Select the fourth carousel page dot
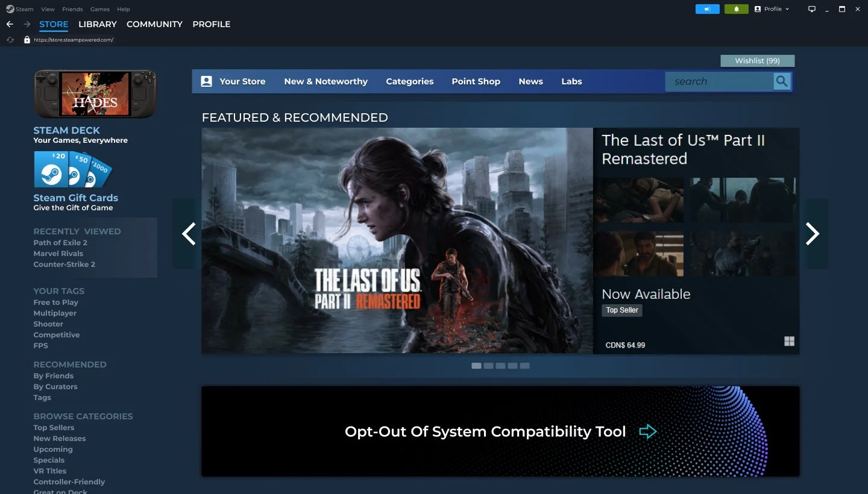Image resolution: width=868 pixels, height=494 pixels. [512, 366]
